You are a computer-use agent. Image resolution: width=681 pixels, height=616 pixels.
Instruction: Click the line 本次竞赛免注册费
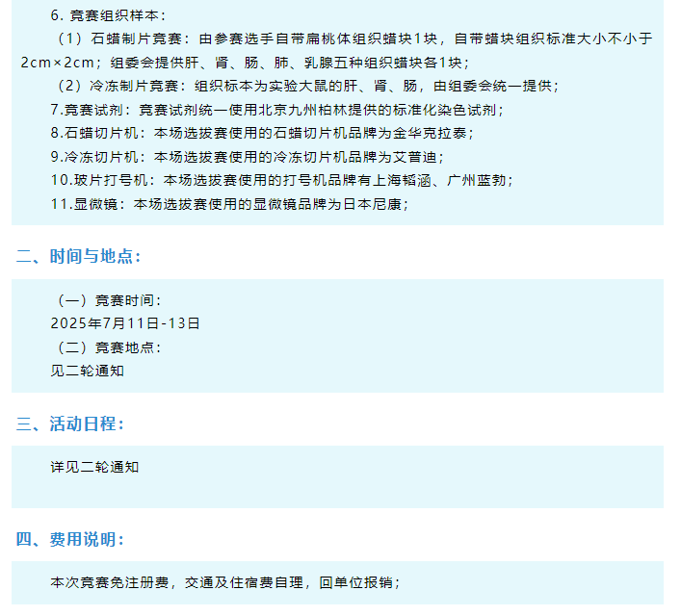pos(225,582)
